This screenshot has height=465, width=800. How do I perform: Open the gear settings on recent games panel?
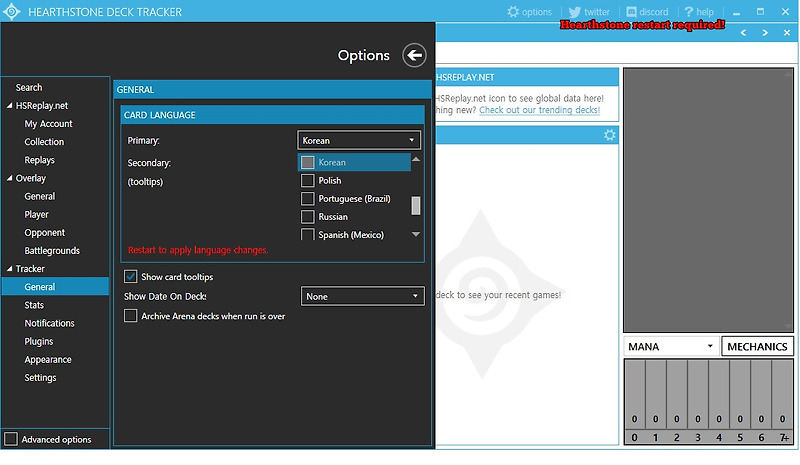click(609, 135)
